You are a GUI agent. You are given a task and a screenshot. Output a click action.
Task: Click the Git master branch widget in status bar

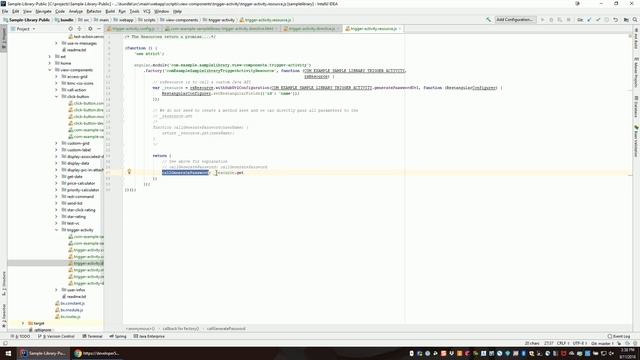(602, 343)
